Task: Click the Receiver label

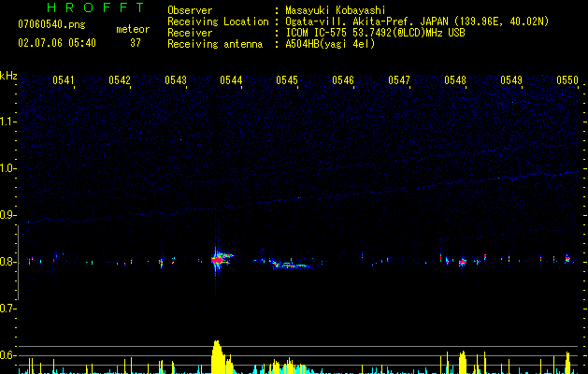Action: coord(190,33)
